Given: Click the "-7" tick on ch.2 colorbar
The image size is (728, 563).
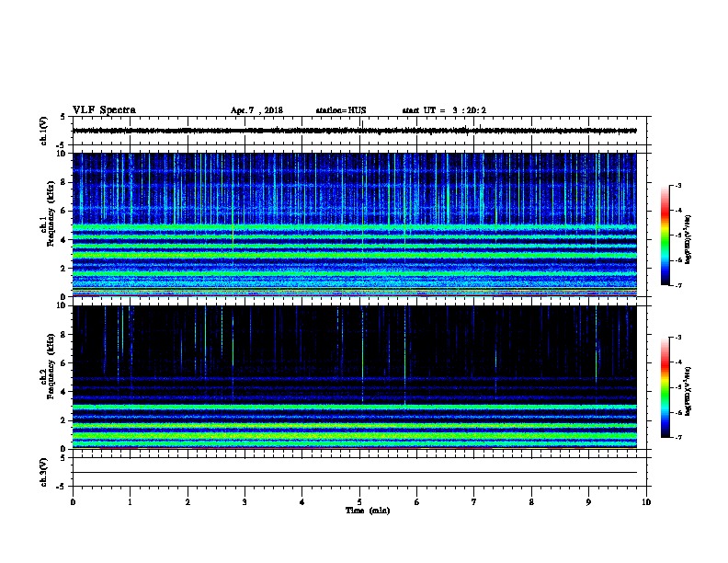Looking at the screenshot, I should (x=677, y=438).
